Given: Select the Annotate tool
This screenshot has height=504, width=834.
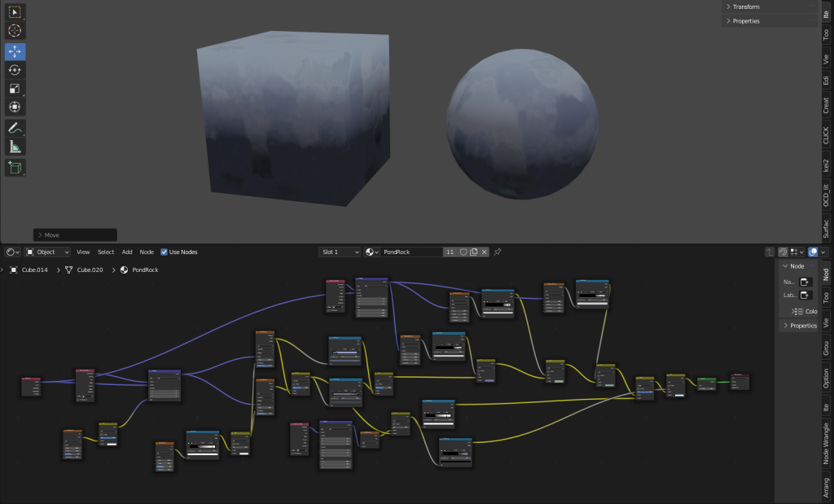Looking at the screenshot, I should [x=15, y=129].
